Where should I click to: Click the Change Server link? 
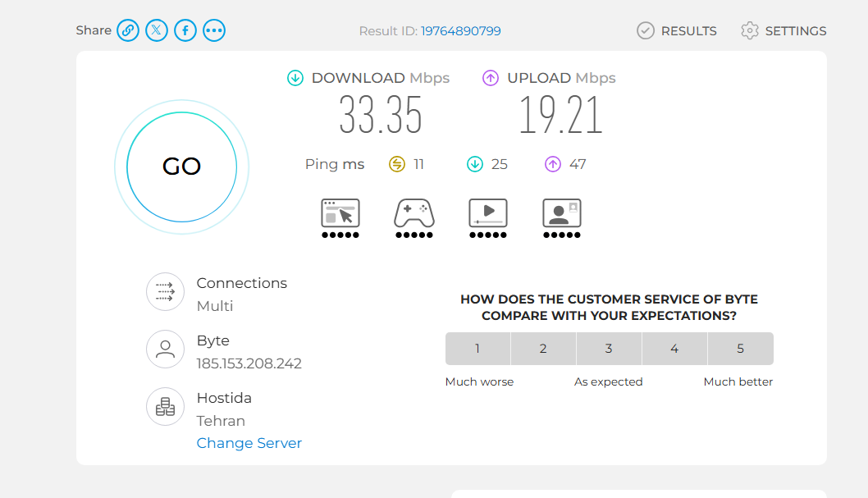click(249, 443)
